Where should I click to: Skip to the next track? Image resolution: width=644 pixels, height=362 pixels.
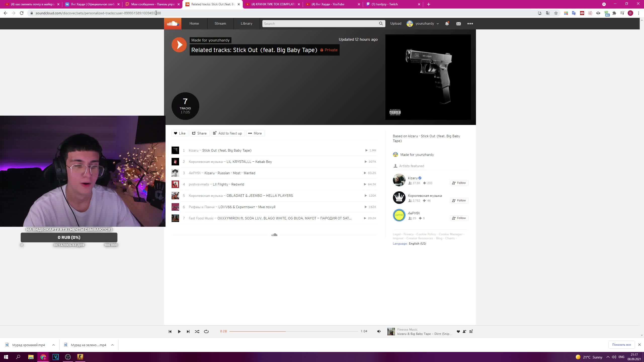(188, 332)
